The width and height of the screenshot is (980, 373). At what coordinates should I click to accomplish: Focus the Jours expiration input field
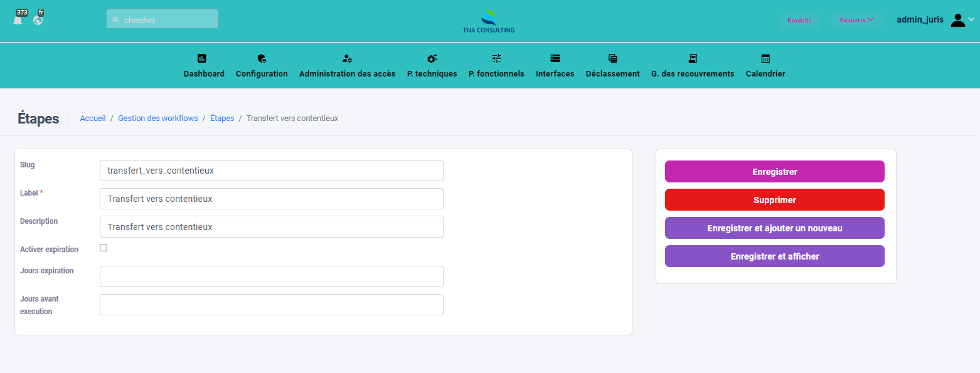271,276
